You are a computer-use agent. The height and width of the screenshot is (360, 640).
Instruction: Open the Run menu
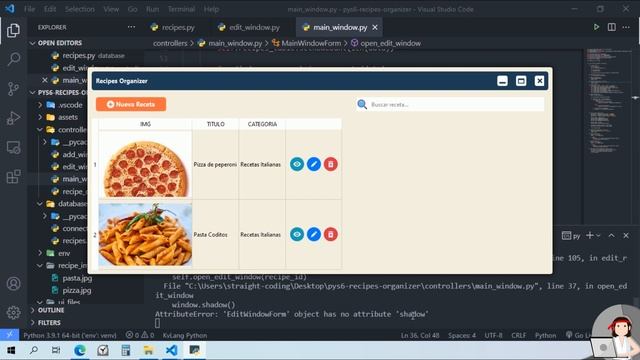152,9
